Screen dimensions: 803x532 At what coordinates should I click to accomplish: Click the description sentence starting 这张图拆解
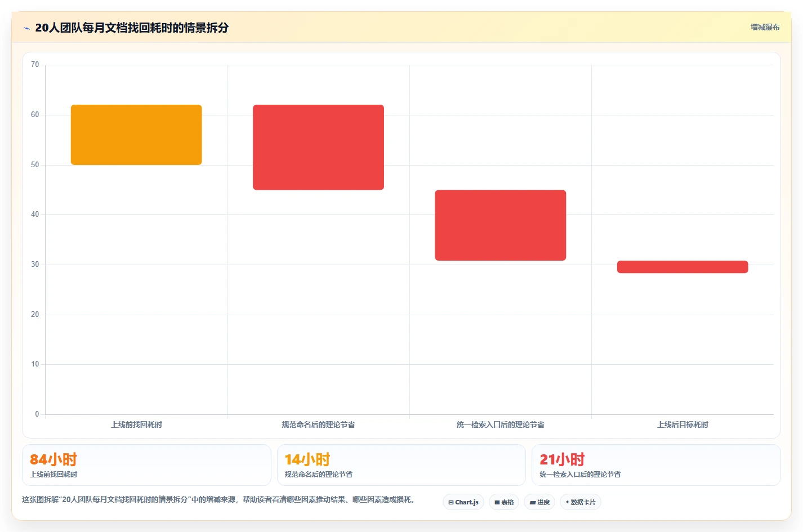(219, 499)
